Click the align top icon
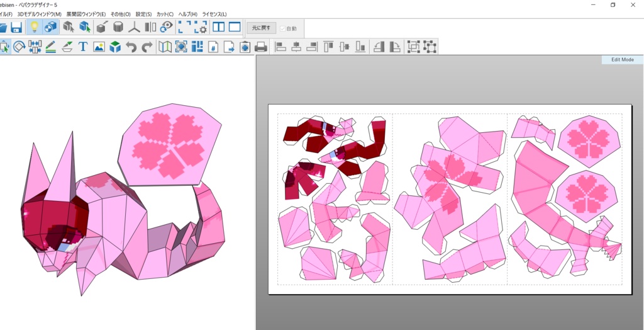This screenshot has height=330, width=644. [328, 47]
